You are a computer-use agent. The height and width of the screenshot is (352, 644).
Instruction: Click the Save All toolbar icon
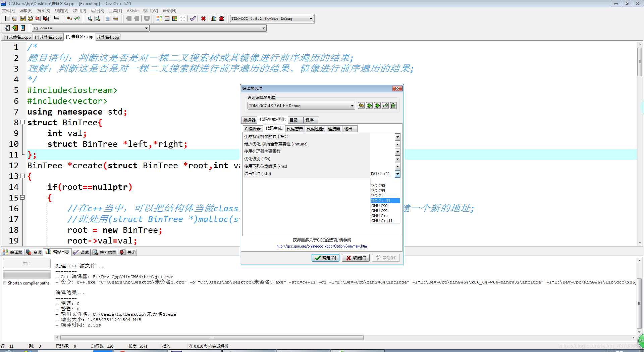click(30, 18)
